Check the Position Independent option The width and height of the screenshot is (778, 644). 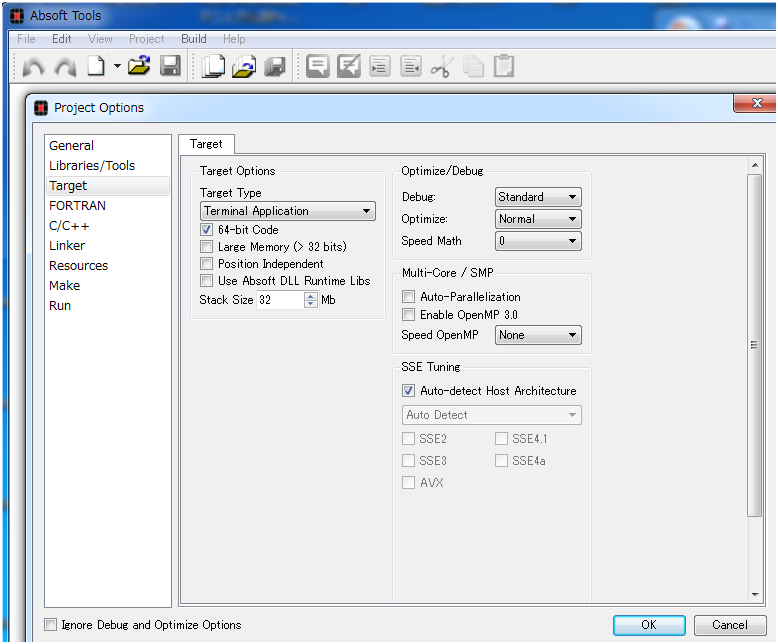tap(206, 263)
